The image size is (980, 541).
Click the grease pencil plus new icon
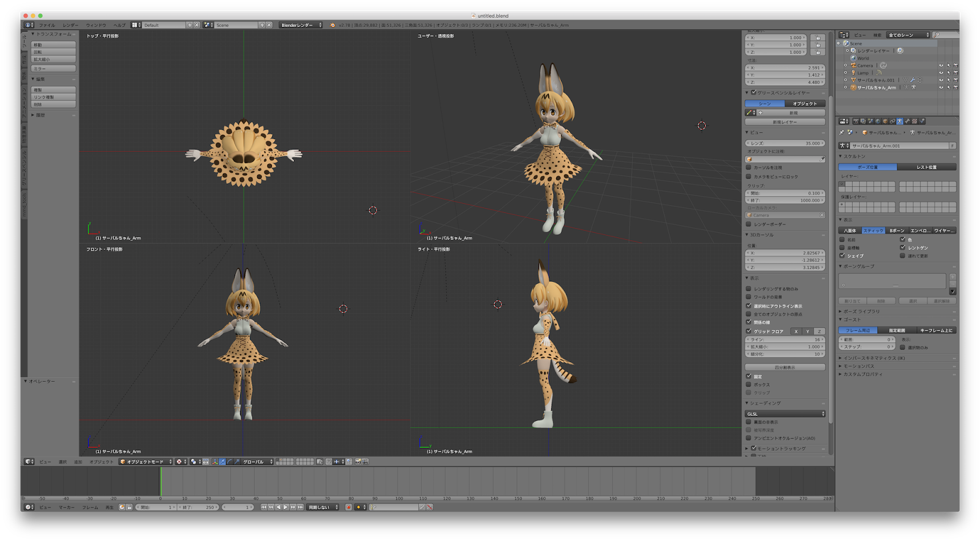tap(760, 113)
